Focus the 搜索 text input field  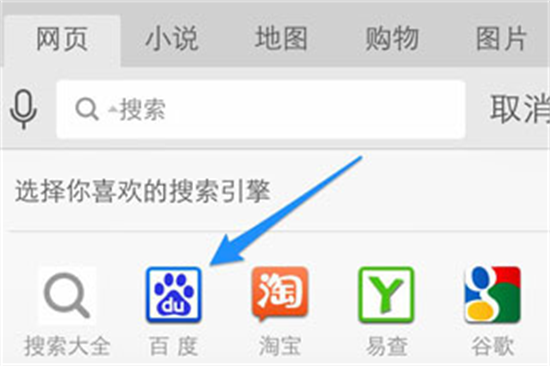coord(261,109)
